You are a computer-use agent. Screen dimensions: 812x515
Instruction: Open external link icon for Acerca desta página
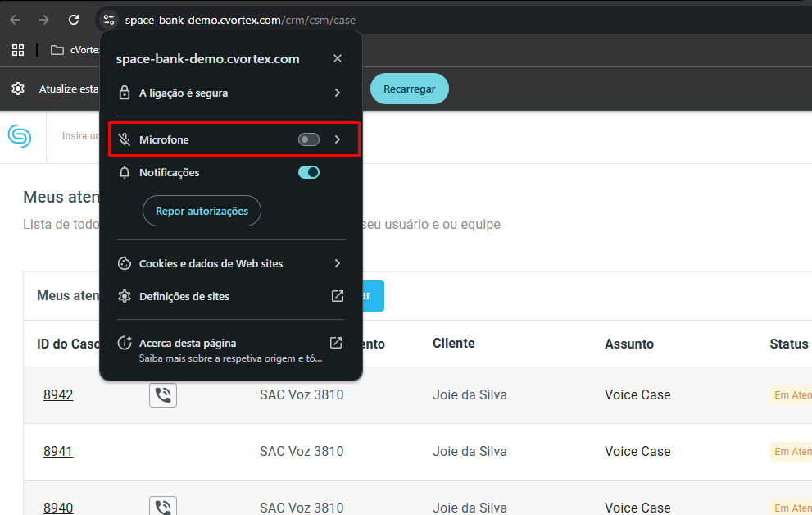[336, 343]
